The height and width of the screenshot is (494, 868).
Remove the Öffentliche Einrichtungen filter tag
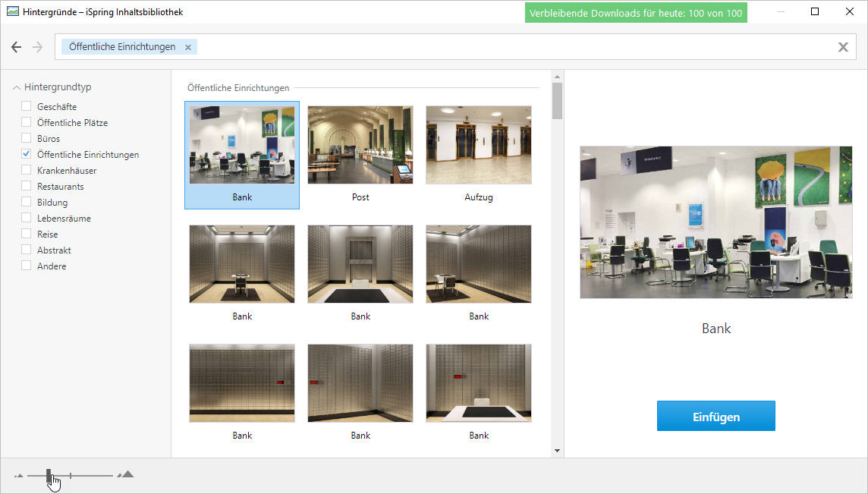click(188, 47)
